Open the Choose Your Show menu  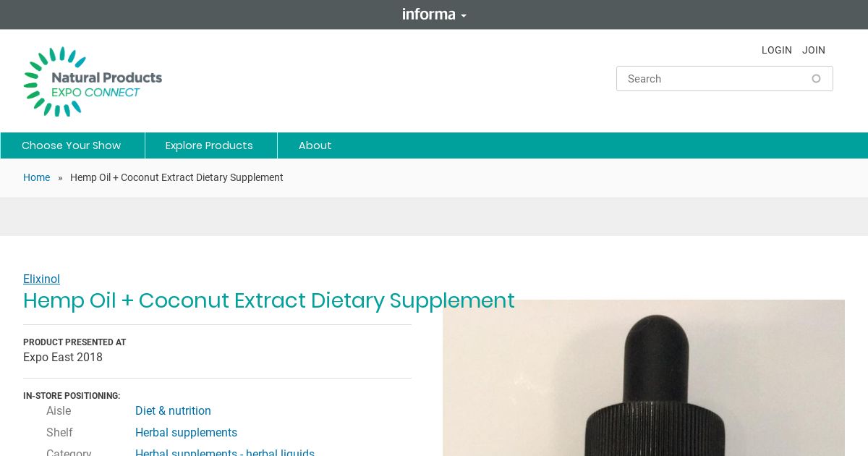72,145
